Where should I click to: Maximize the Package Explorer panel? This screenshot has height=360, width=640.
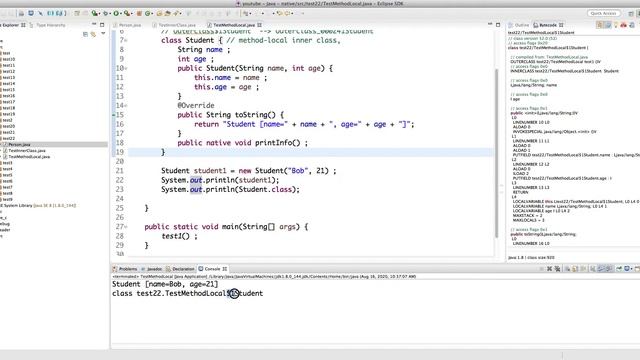click(102, 25)
